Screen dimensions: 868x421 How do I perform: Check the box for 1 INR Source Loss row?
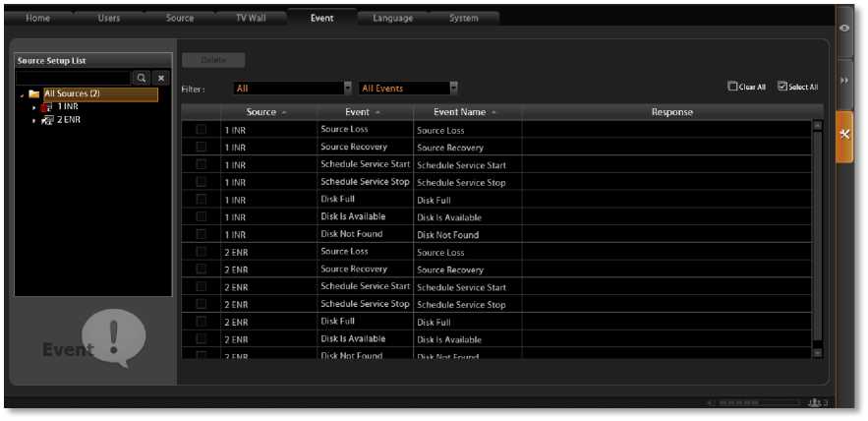coord(202,130)
